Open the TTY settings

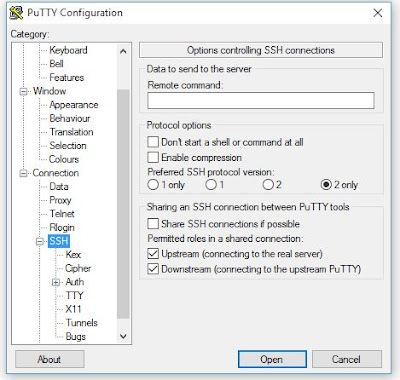[74, 296]
